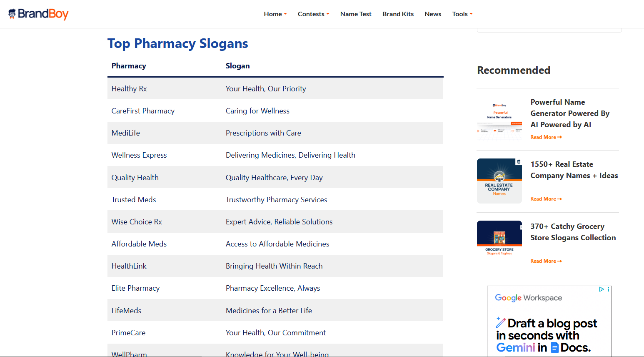Select the MediLife cell

coord(126,133)
